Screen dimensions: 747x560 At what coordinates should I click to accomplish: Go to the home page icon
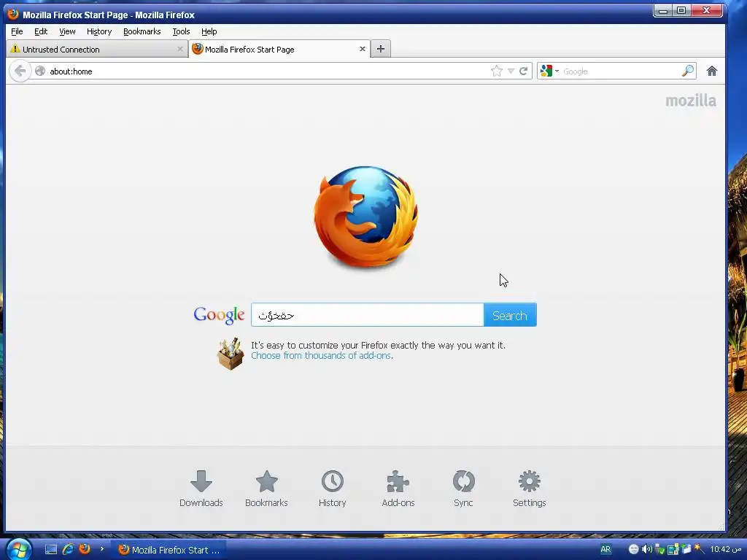(712, 71)
